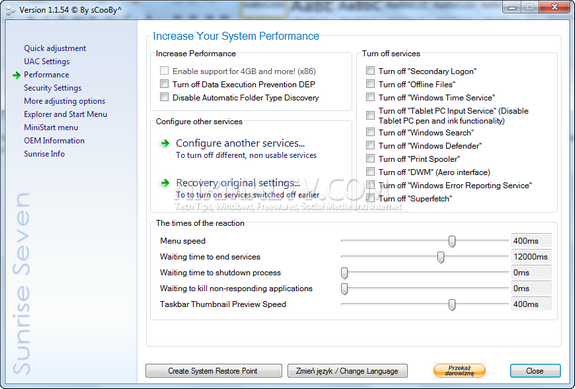Click the green arrow next to Performance
575x389 pixels.
click(x=16, y=75)
